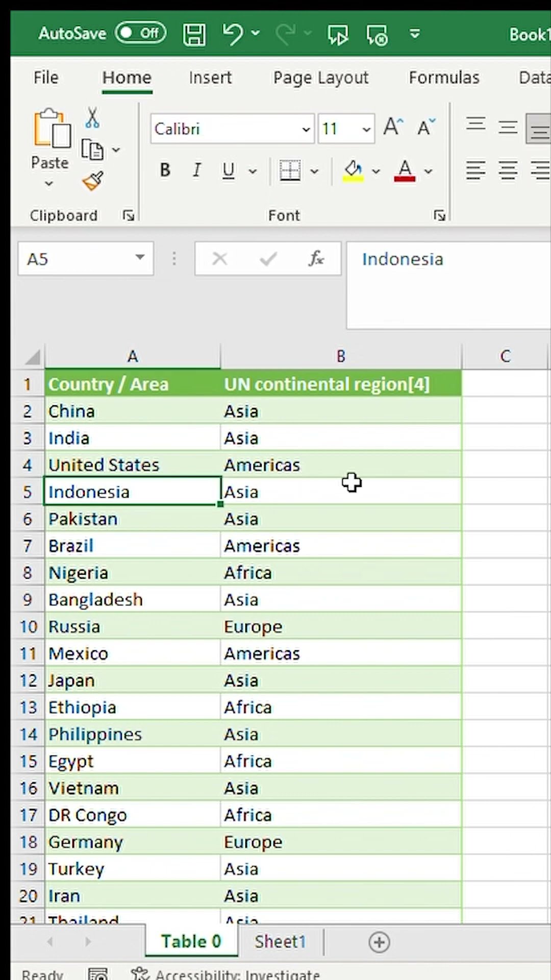Image resolution: width=551 pixels, height=980 pixels.
Task: Open the Name Box dropdown arrow
Action: 140,258
